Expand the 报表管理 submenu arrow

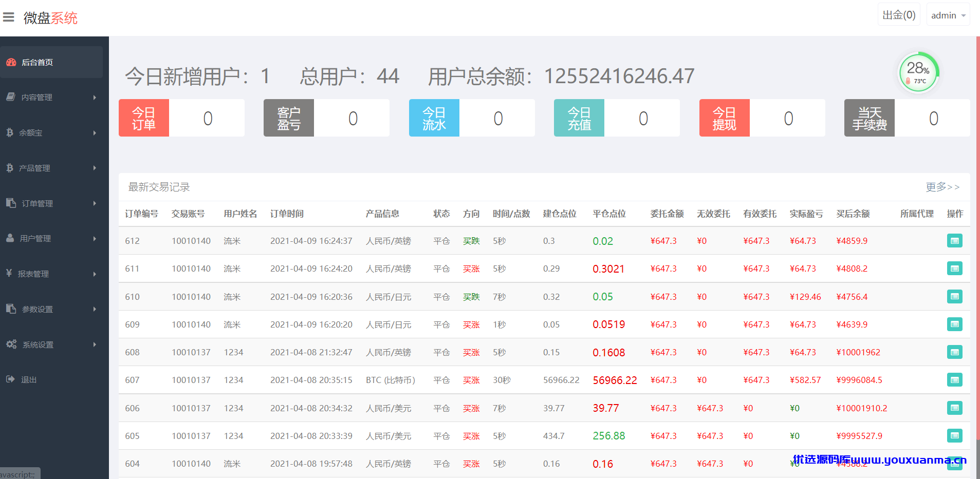[95, 274]
